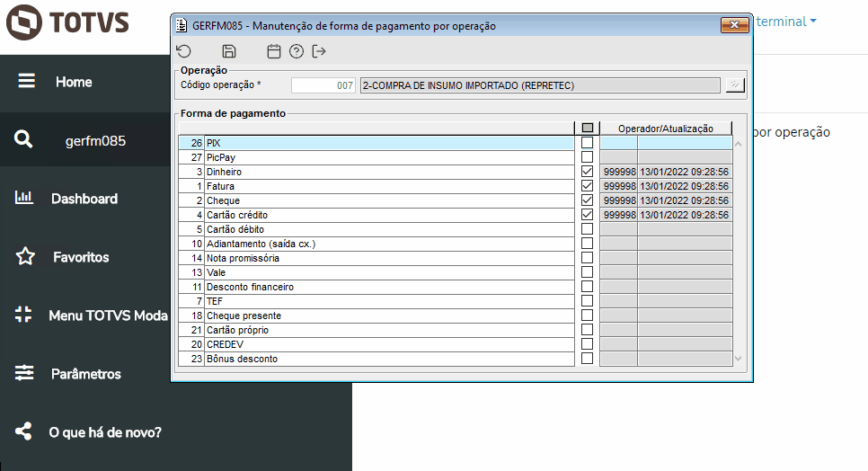868x471 pixels.
Task: Open Parâmetros in sidebar
Action: 85,374
